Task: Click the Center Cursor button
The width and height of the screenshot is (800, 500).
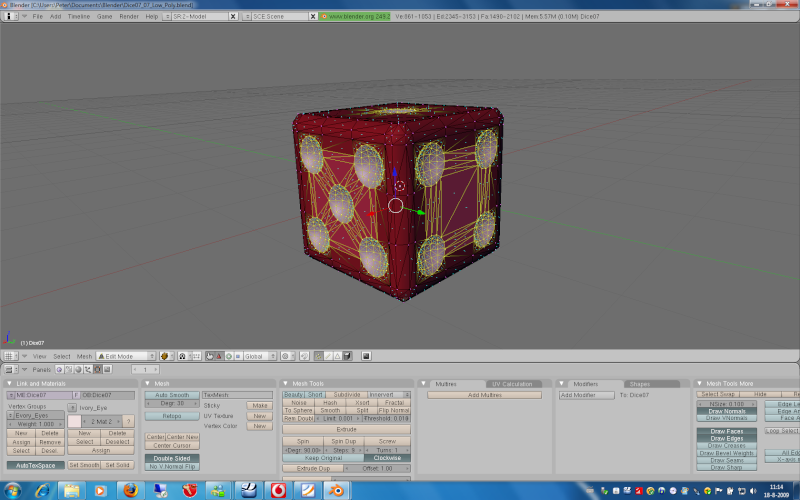Action: tap(172, 445)
